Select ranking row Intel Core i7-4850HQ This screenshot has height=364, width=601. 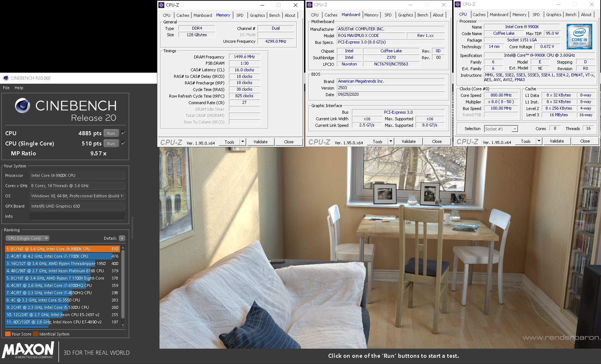63,293
